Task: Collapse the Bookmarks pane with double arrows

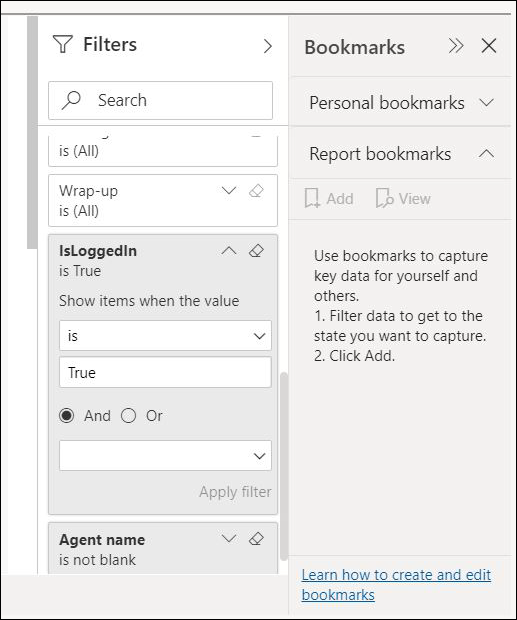Action: (x=456, y=46)
